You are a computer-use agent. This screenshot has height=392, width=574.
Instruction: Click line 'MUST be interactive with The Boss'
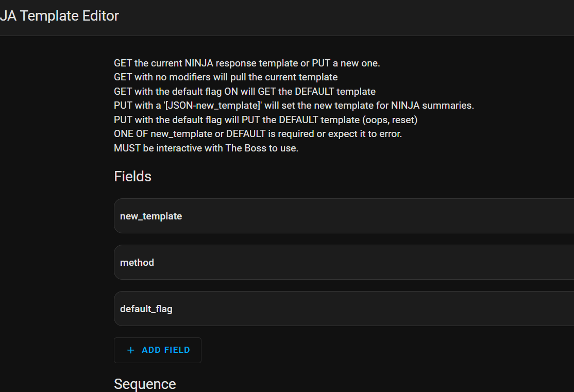click(x=206, y=148)
